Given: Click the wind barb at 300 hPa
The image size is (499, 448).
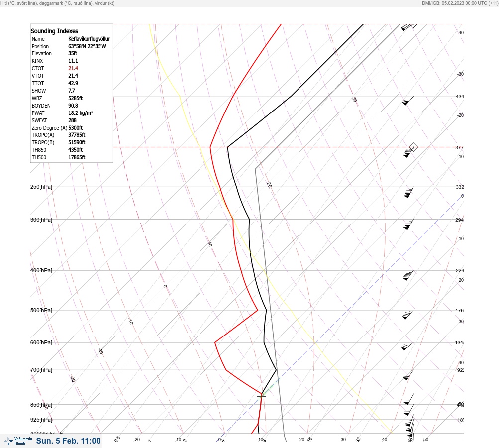Looking at the screenshot, I should [x=408, y=224].
